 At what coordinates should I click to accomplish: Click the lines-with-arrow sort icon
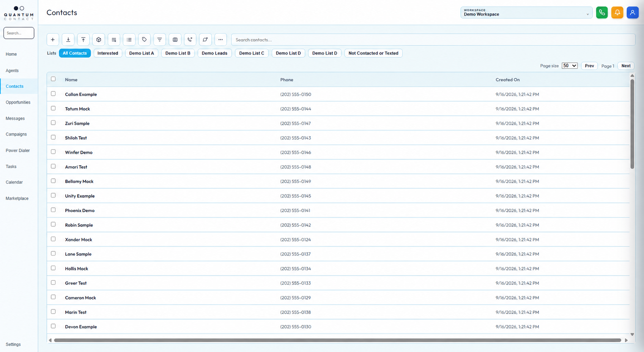coord(114,39)
